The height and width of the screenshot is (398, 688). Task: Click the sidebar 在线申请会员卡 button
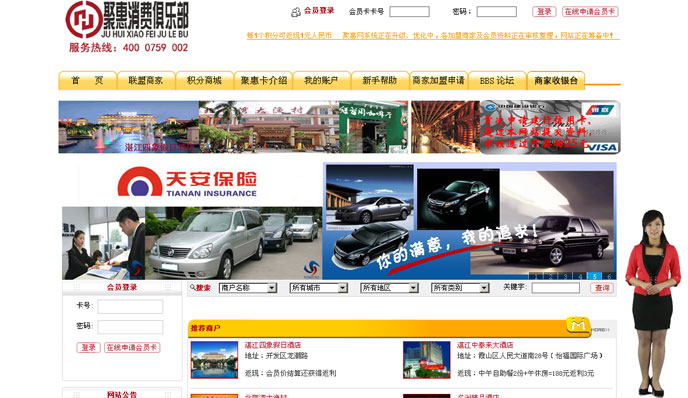[132, 348]
